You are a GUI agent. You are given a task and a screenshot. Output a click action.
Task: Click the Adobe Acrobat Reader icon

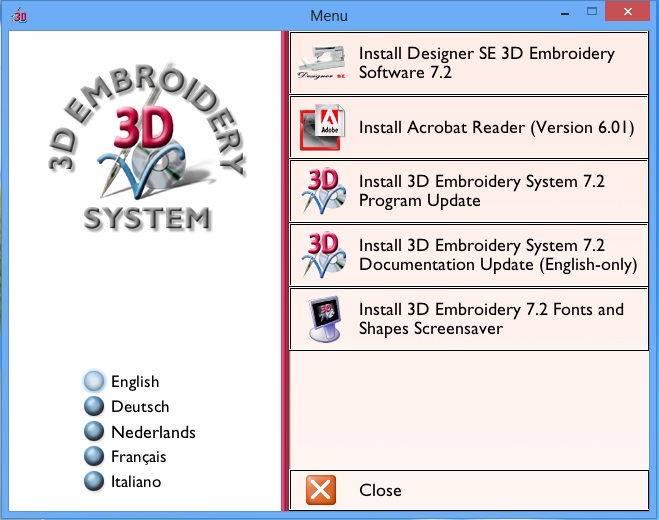[322, 127]
